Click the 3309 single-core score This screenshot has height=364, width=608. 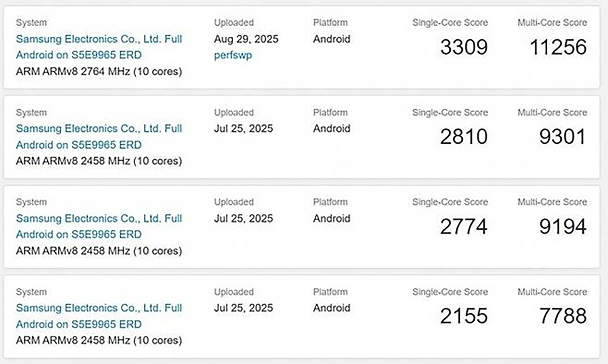tap(464, 47)
